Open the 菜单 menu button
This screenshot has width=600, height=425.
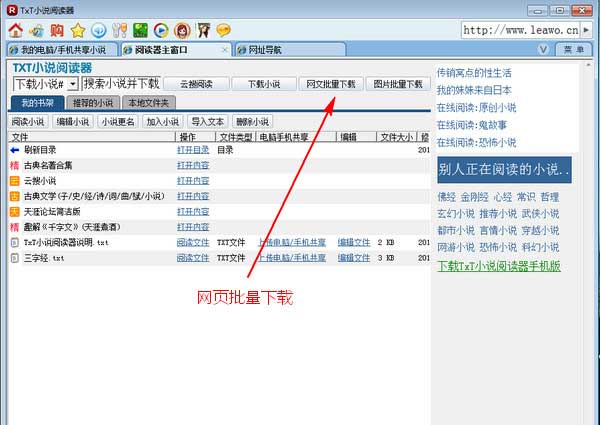(574, 50)
